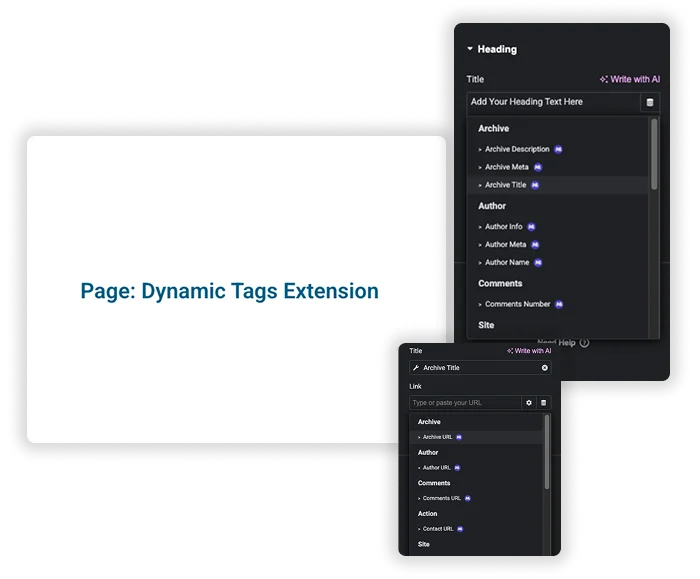Open dynamic tags icon beside heading text

tap(650, 102)
